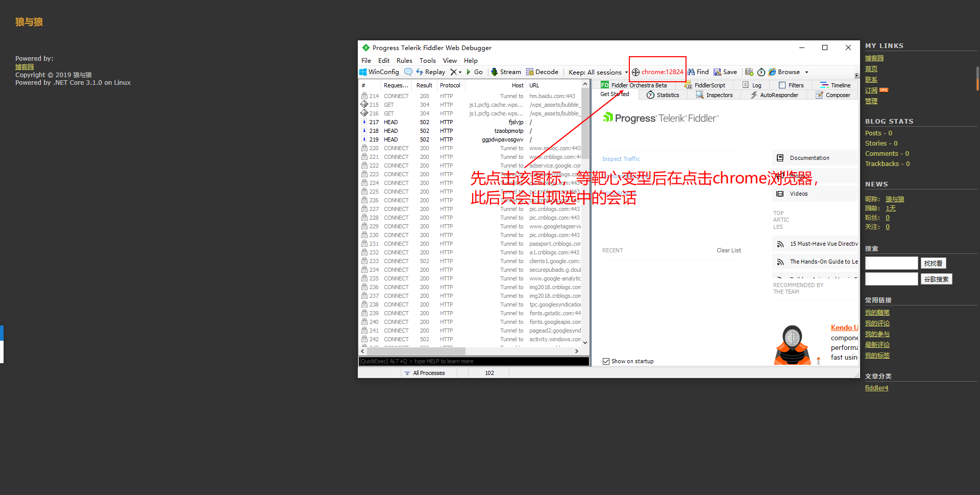Expand the Browse dropdown arrow
The height and width of the screenshot is (495, 980).
click(x=806, y=73)
